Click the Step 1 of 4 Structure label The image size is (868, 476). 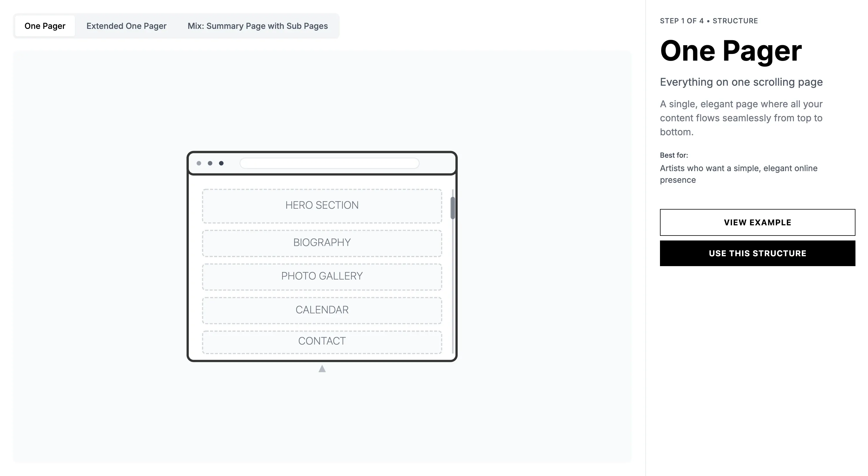(x=709, y=21)
